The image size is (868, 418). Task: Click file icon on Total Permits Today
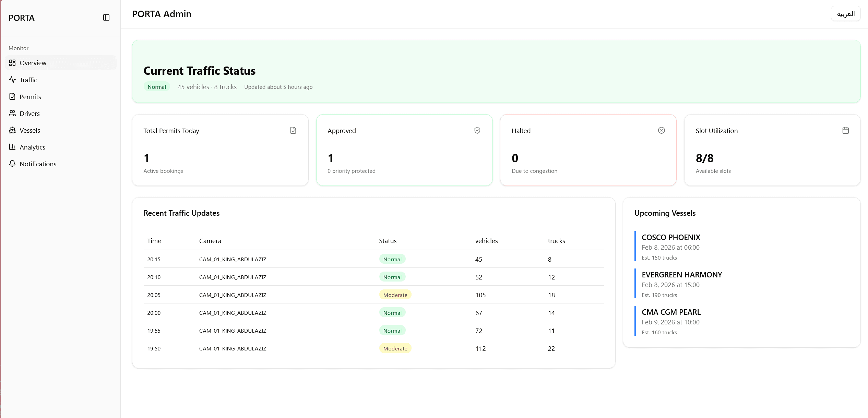point(293,130)
